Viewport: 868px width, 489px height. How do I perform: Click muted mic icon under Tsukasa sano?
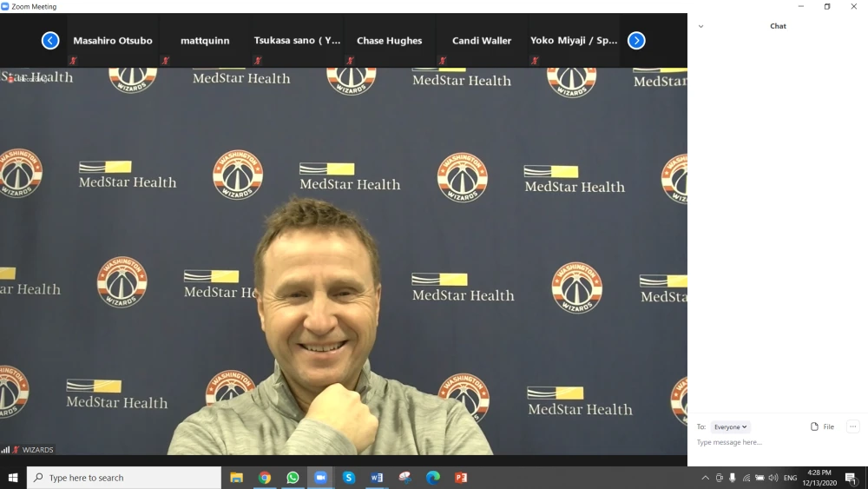258,60
